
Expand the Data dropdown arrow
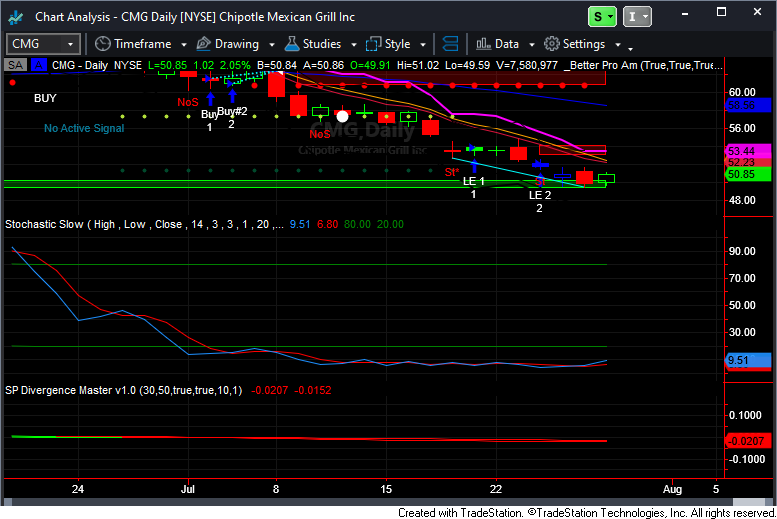pyautogui.click(x=532, y=45)
